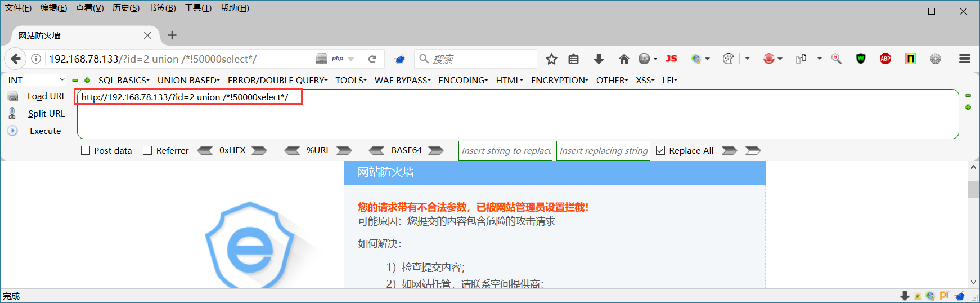Expand the TOOLS dropdown menu
Image resolution: width=980 pixels, height=303 pixels.
click(351, 80)
